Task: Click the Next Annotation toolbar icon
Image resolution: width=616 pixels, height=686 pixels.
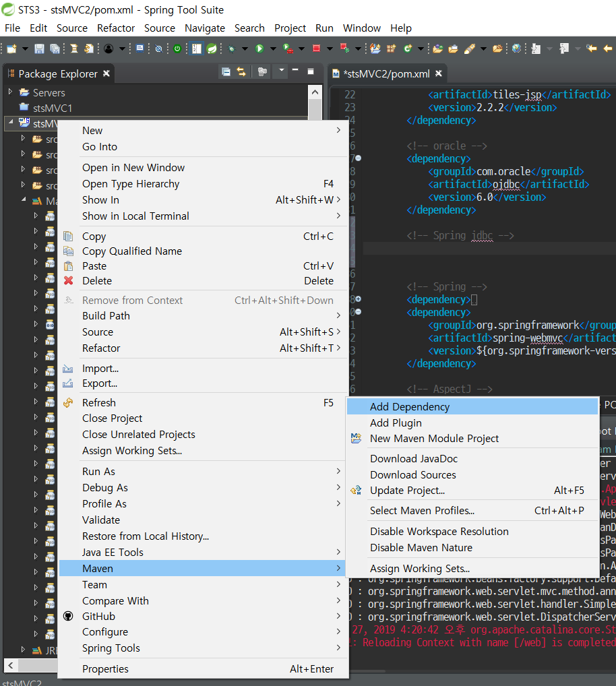Action: point(536,49)
